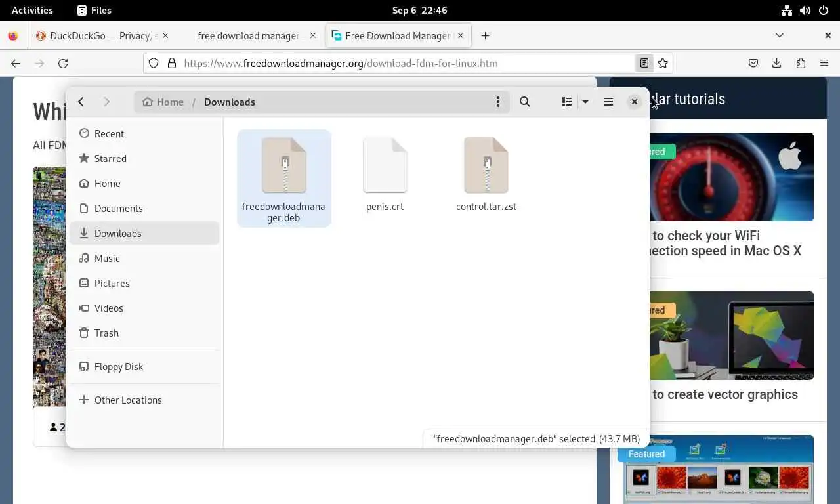Open the Activities overview
Viewport: 840px width, 504px height.
(x=32, y=10)
